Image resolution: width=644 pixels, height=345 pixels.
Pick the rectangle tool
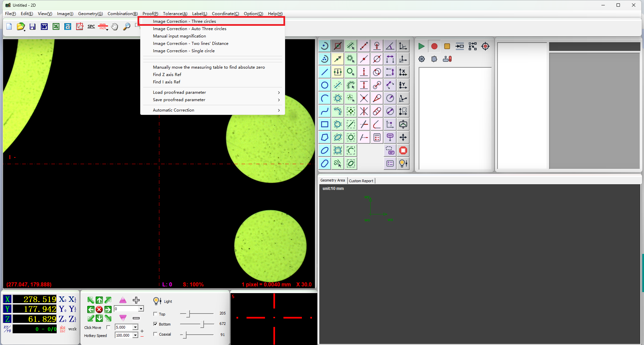tap(324, 124)
